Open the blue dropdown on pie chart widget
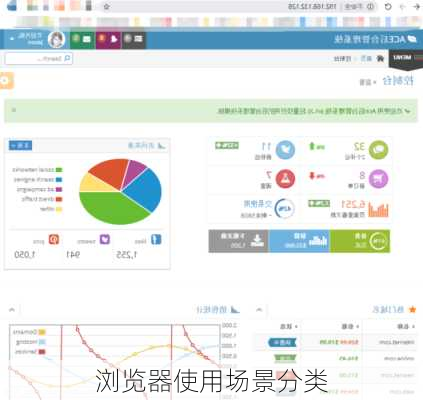This screenshot has width=423, height=400. 20,146
